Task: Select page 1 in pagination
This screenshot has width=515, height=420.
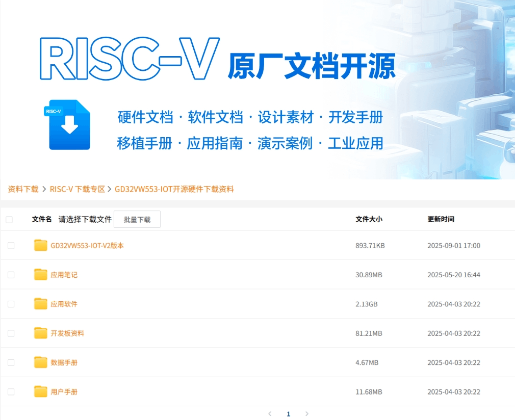Action: click(x=289, y=414)
